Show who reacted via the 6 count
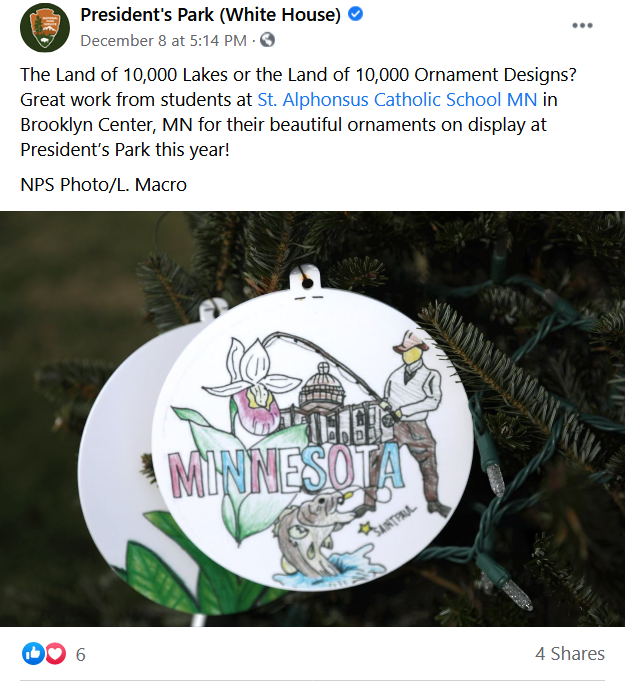 click(x=80, y=655)
